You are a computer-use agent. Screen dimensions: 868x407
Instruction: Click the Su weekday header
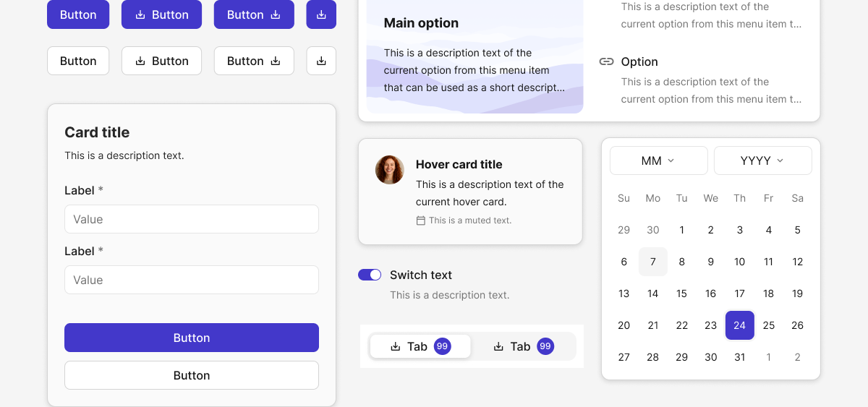(x=624, y=198)
